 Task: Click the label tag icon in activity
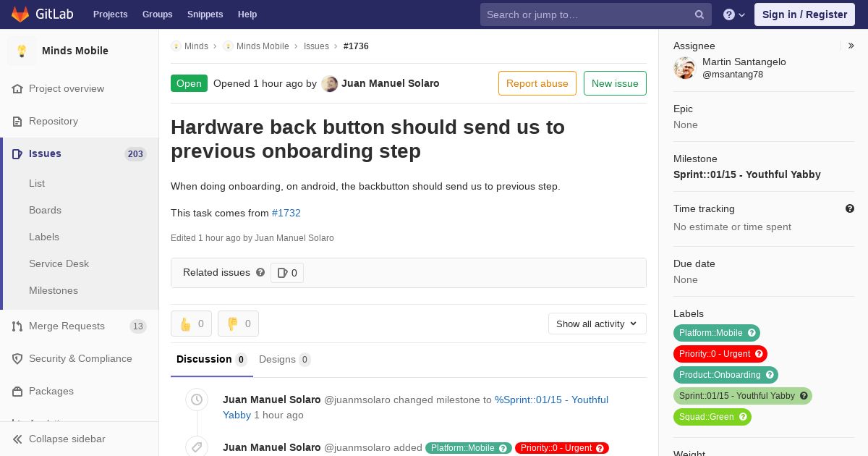[x=197, y=447]
